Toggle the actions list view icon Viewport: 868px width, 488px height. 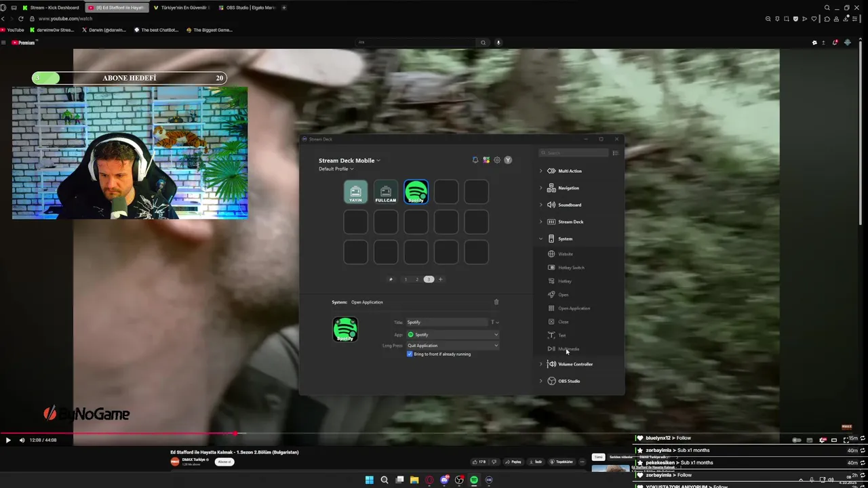615,153
